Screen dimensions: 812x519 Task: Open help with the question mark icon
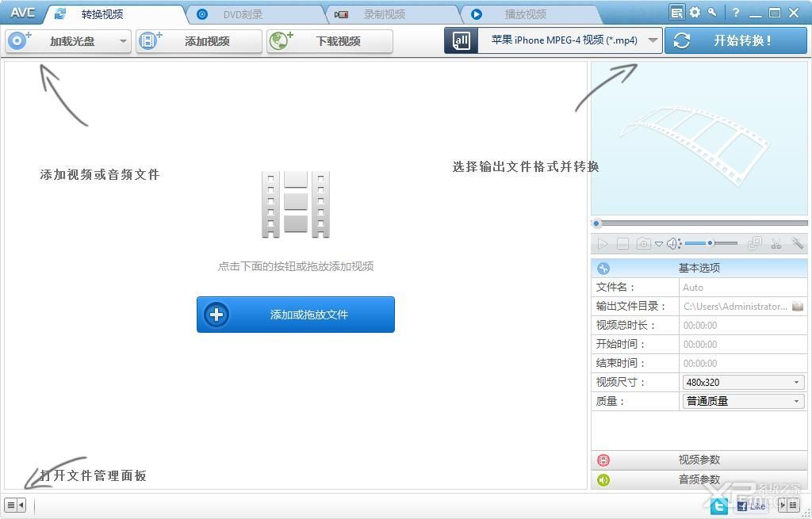click(x=735, y=13)
